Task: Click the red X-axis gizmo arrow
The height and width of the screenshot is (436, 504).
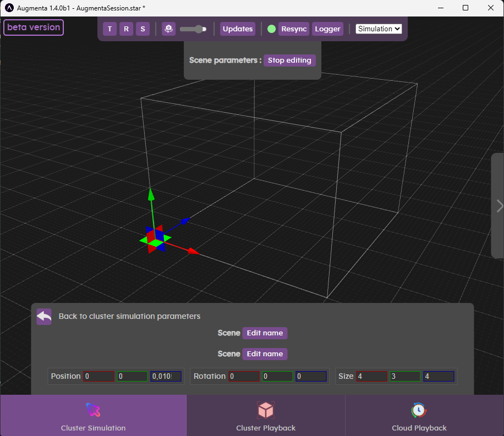Action: [194, 251]
